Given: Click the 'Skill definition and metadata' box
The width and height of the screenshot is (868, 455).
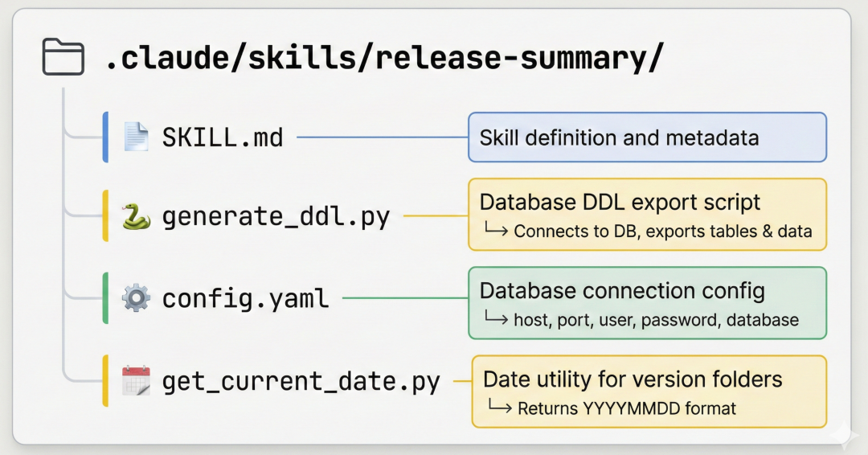Looking at the screenshot, I should click(x=647, y=137).
